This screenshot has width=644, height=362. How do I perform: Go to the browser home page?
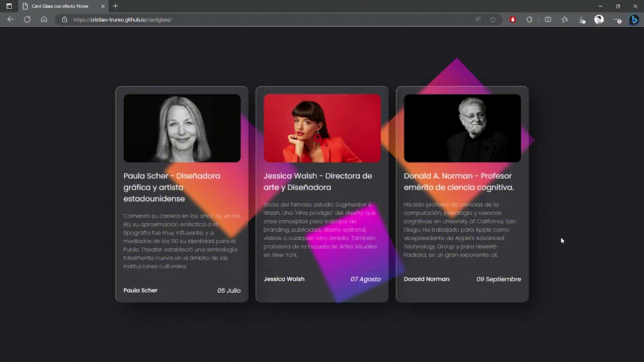(x=44, y=20)
